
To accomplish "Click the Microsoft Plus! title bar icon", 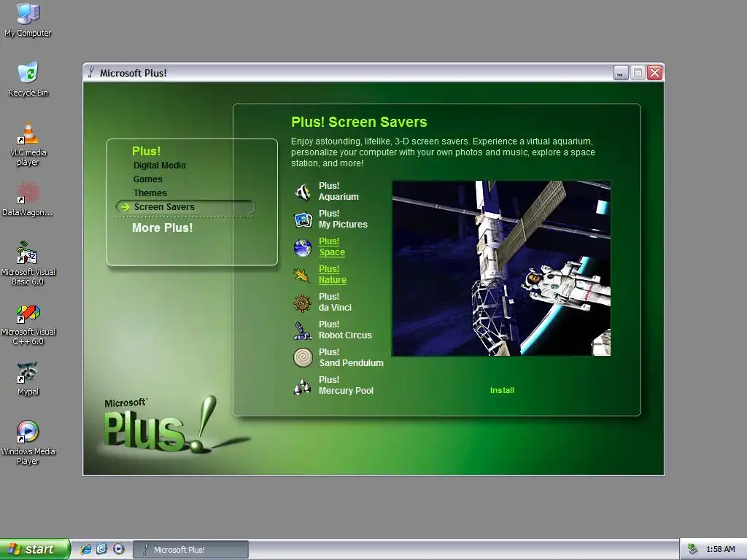I will [90, 72].
